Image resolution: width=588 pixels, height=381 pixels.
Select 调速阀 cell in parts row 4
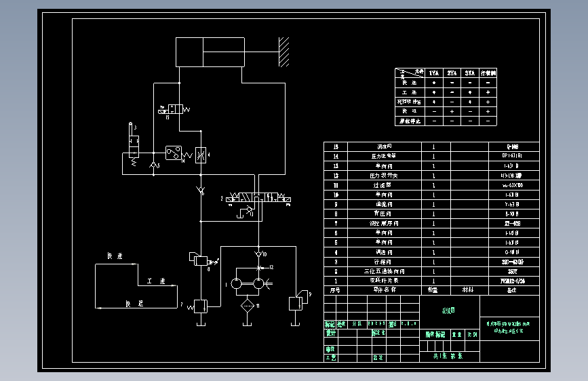coord(385,252)
